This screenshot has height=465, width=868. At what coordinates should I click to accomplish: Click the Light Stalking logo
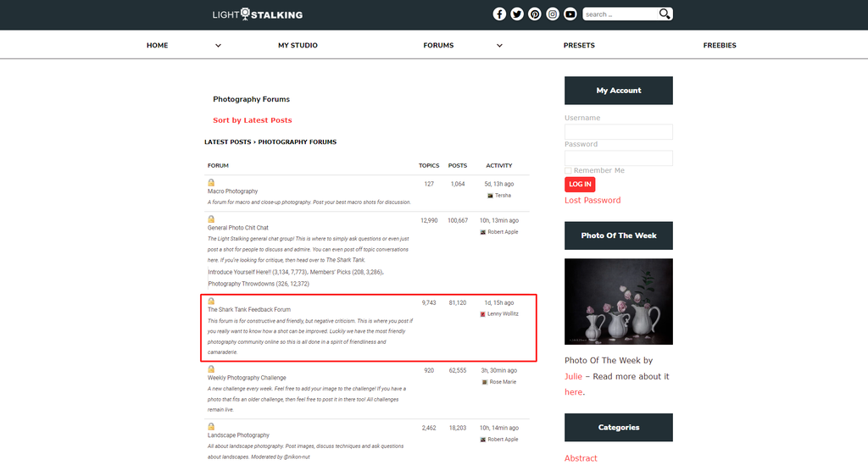(258, 14)
